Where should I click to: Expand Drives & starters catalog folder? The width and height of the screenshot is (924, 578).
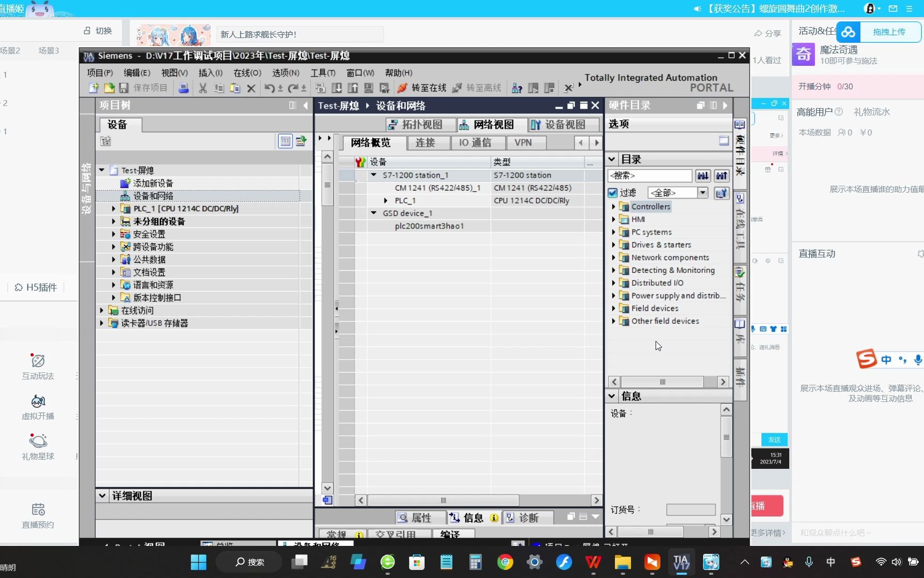click(x=613, y=245)
